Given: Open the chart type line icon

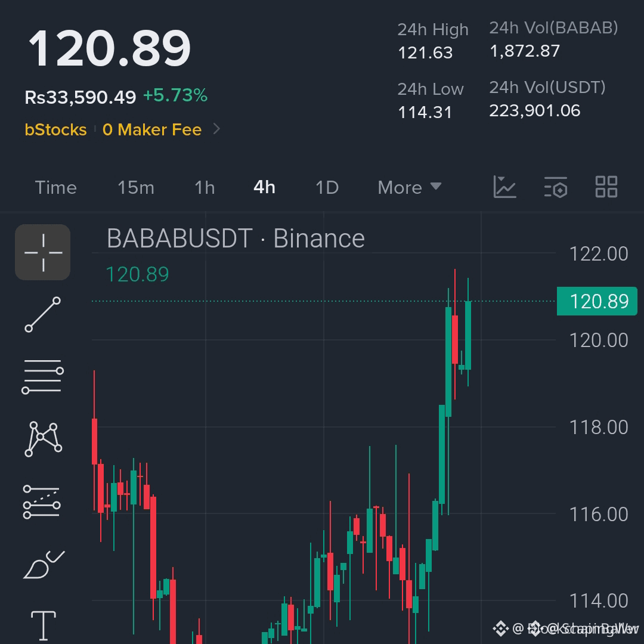Looking at the screenshot, I should 504,187.
